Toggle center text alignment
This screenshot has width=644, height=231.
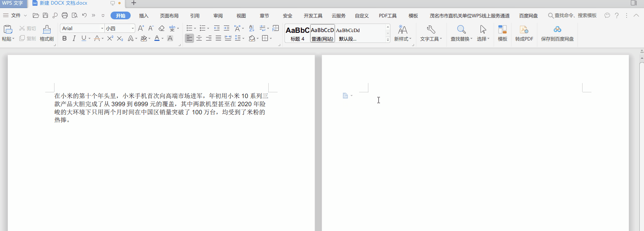click(x=199, y=38)
